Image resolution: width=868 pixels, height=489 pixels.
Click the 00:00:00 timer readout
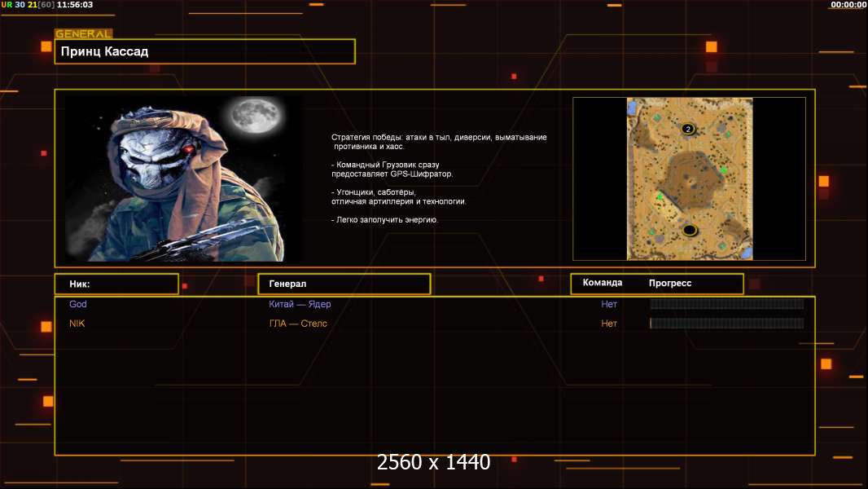click(848, 4)
